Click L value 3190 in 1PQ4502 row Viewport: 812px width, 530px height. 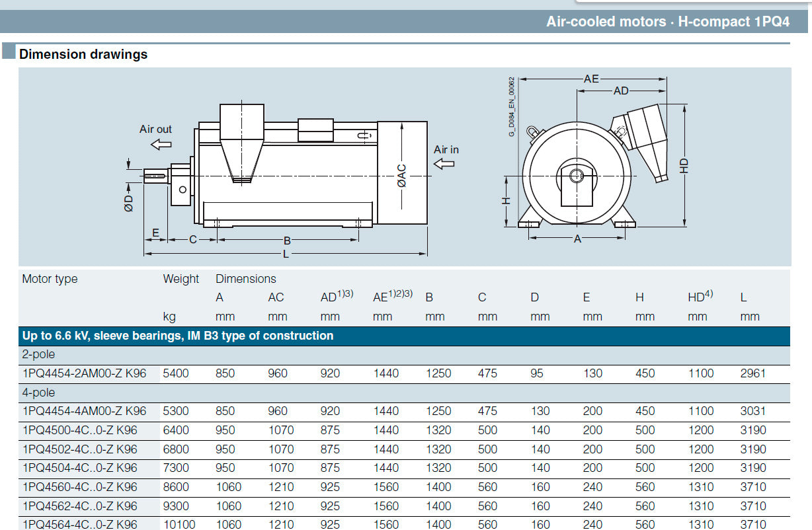pyautogui.click(x=753, y=449)
